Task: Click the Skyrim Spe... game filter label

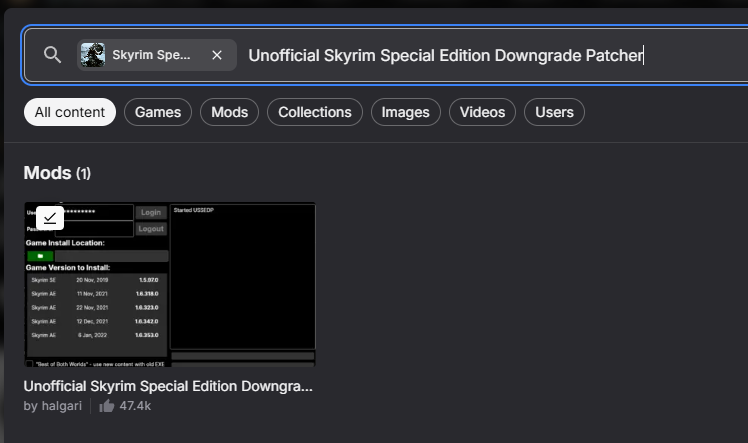Action: click(x=151, y=55)
